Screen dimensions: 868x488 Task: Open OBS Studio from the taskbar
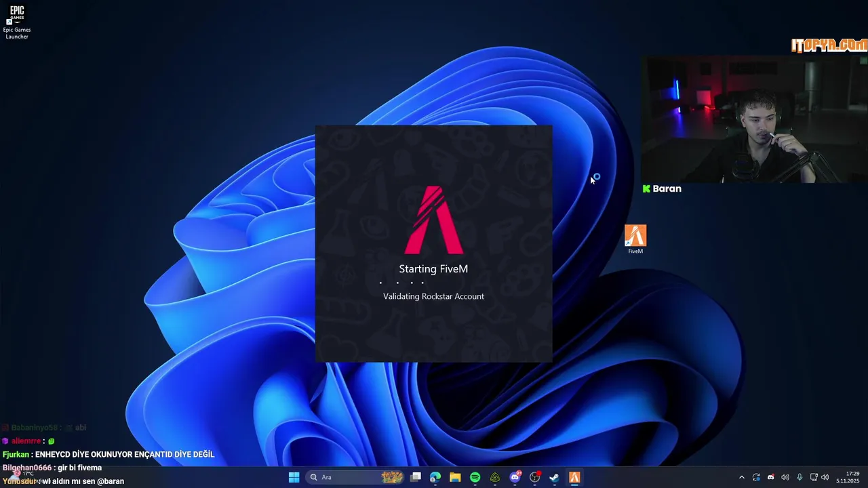click(x=534, y=477)
